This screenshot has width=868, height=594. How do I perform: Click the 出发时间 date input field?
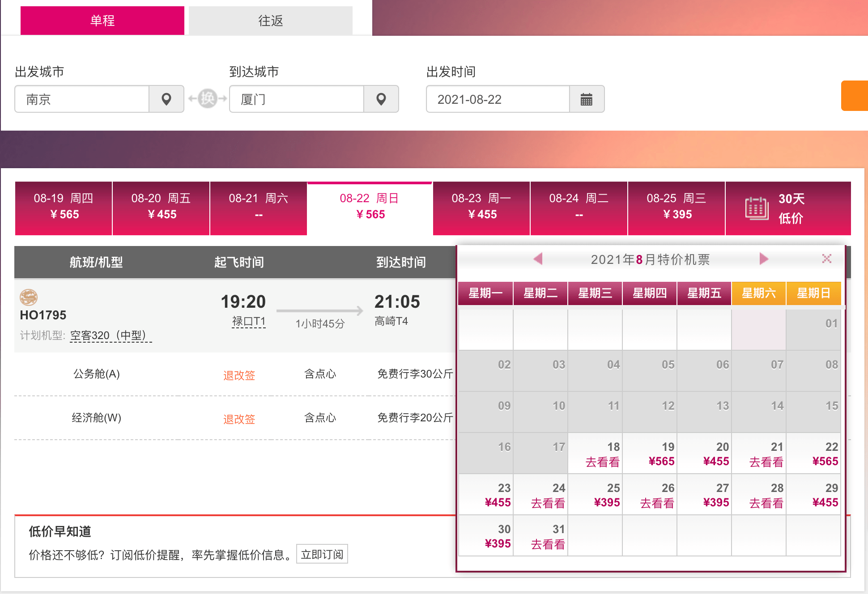pos(498,99)
